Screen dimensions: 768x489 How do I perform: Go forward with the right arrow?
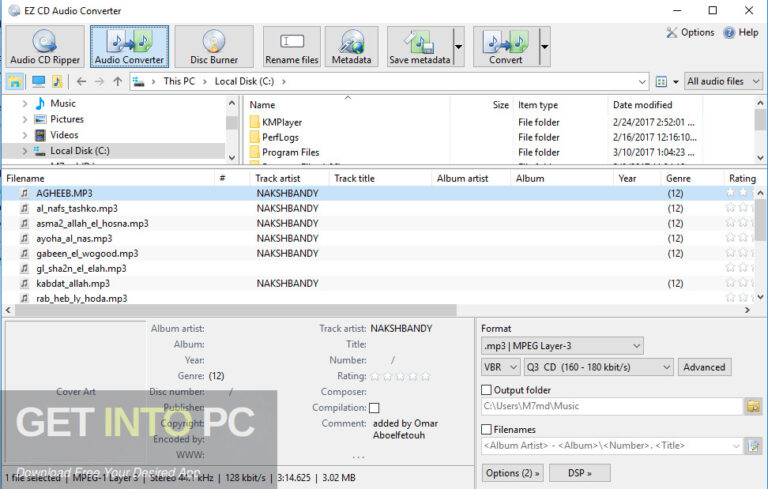point(99,81)
